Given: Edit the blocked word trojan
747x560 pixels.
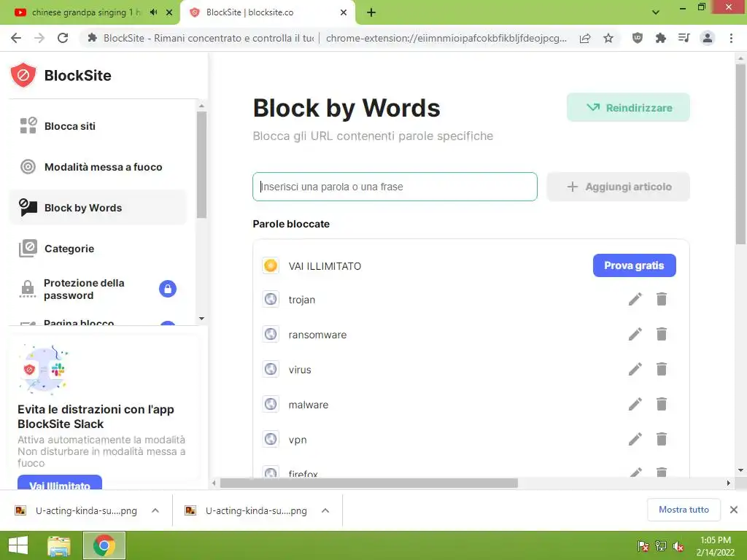Looking at the screenshot, I should click(x=635, y=300).
